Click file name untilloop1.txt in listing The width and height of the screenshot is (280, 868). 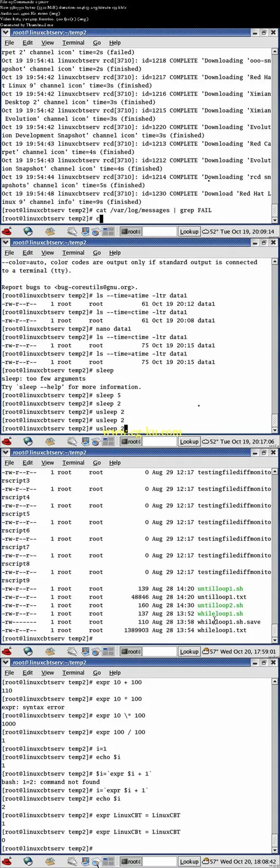click(x=222, y=597)
